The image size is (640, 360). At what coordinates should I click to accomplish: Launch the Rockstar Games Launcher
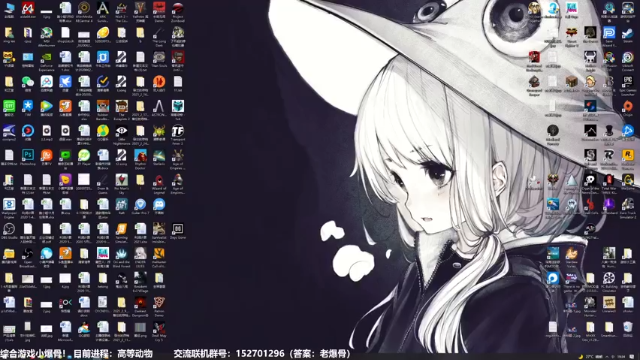tap(628, 159)
